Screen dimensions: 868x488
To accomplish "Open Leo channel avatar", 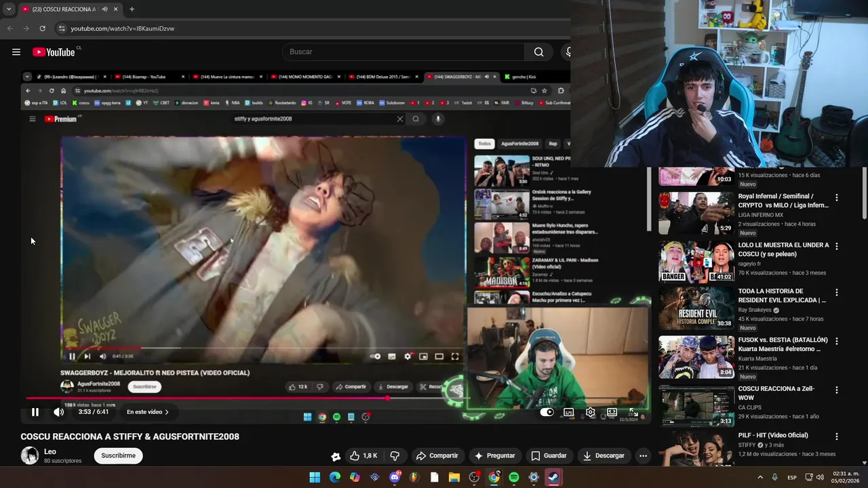I will (x=29, y=455).
